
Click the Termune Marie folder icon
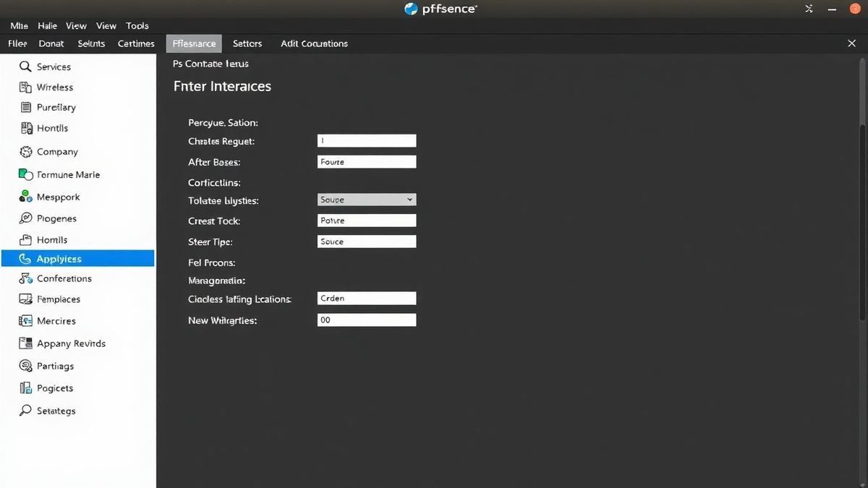(25, 174)
